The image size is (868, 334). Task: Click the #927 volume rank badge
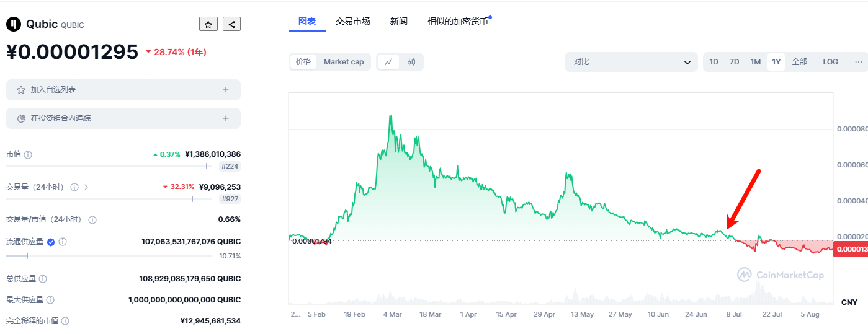pyautogui.click(x=230, y=199)
